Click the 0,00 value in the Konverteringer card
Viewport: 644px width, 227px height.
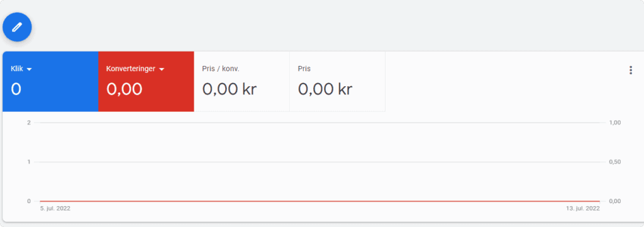point(124,89)
